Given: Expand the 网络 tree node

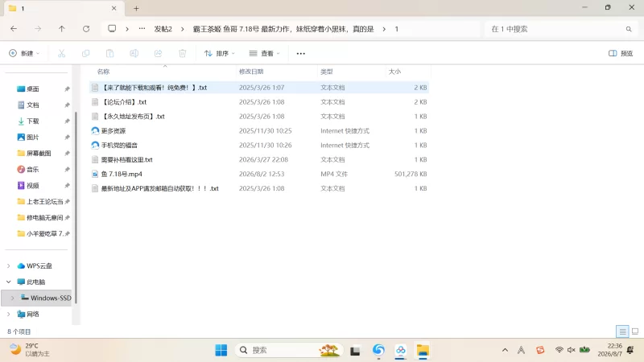Looking at the screenshot, I should click(x=9, y=314).
